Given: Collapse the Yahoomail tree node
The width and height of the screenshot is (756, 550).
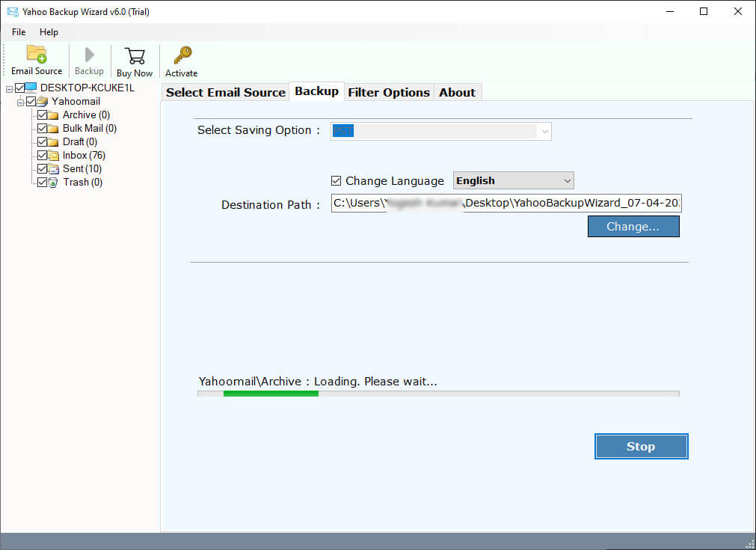Looking at the screenshot, I should point(21,103).
